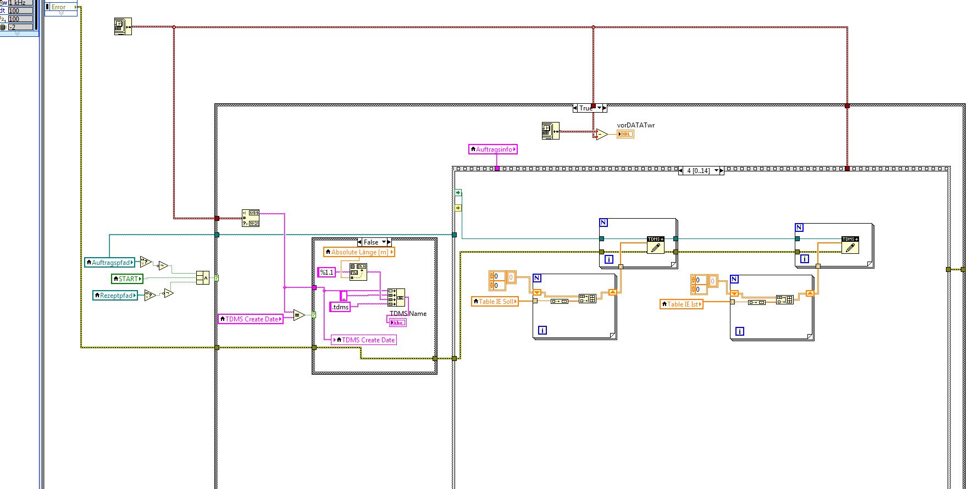Click the Format Into String node next to %1.1
This screenshot has height=489, width=980.
[358, 272]
